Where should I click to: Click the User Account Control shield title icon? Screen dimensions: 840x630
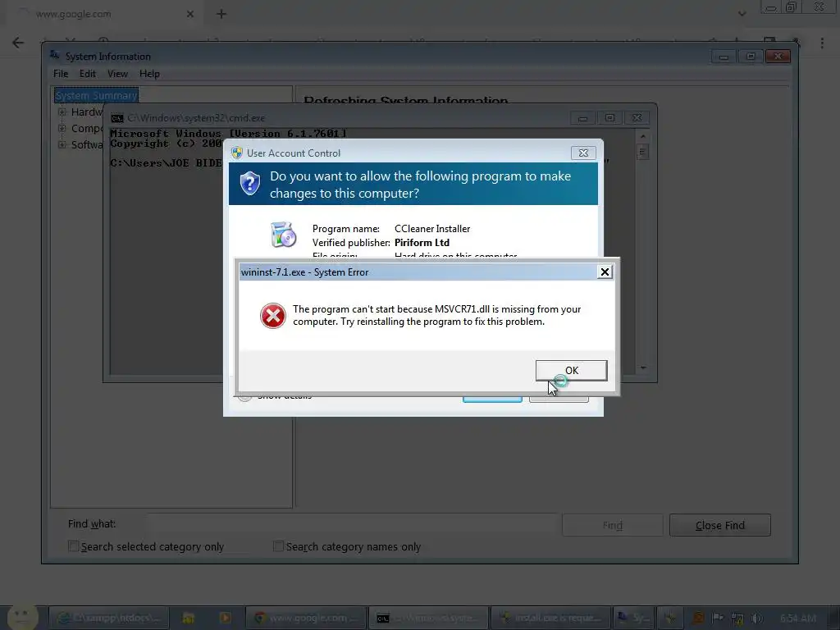(x=237, y=153)
